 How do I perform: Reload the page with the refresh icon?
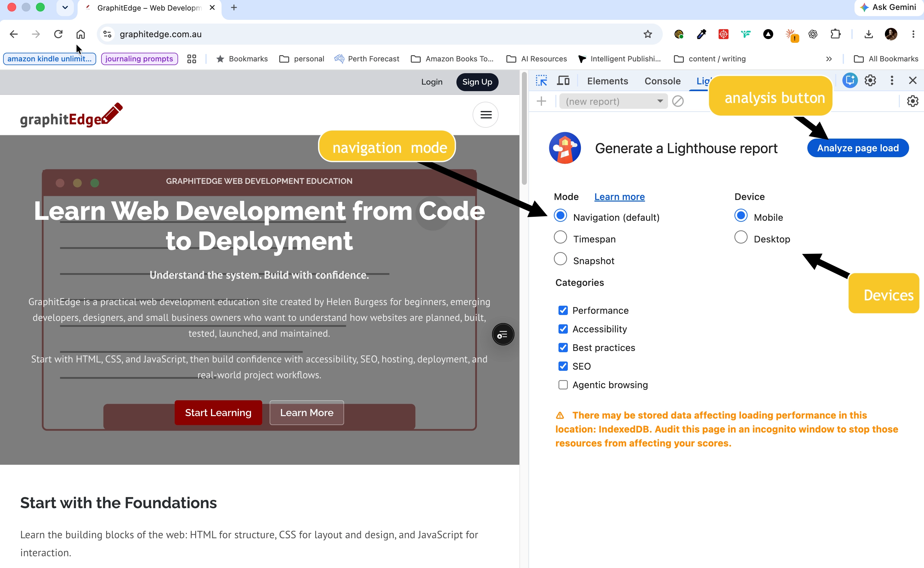click(x=58, y=34)
